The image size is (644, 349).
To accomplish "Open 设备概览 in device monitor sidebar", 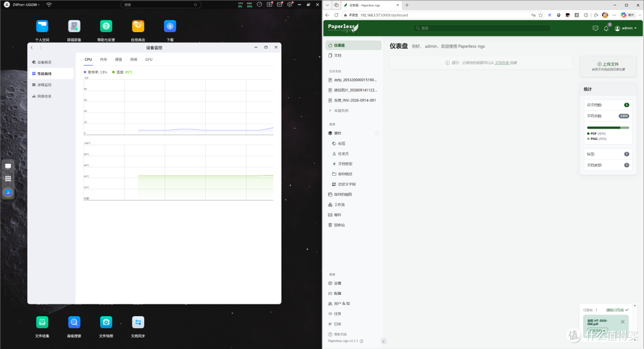I will tap(51, 63).
